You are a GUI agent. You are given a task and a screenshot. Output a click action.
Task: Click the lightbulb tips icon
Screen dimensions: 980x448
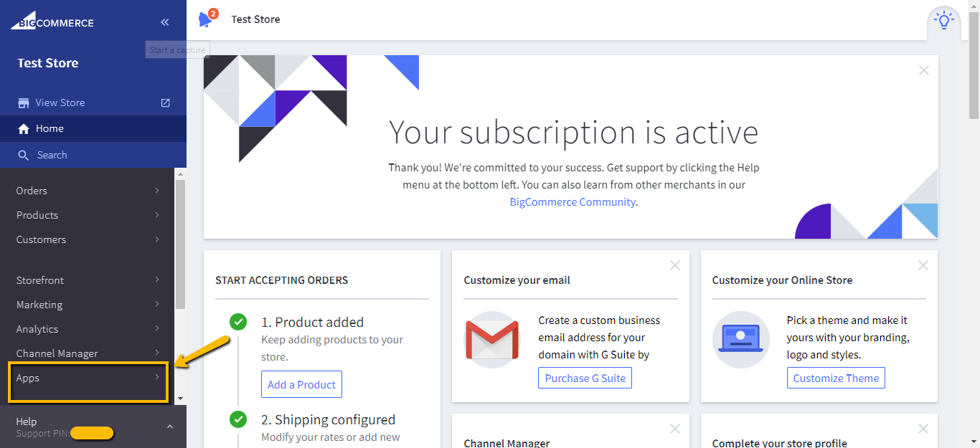pyautogui.click(x=944, y=21)
